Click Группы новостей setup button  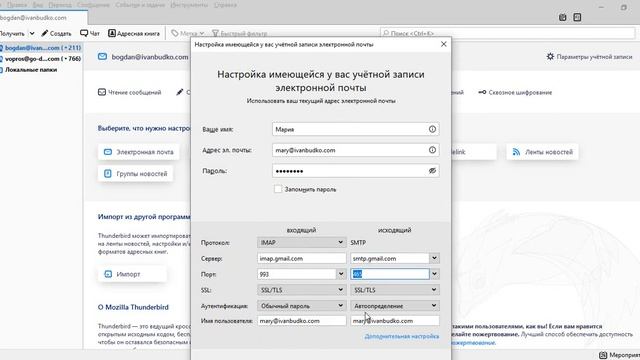(136, 174)
